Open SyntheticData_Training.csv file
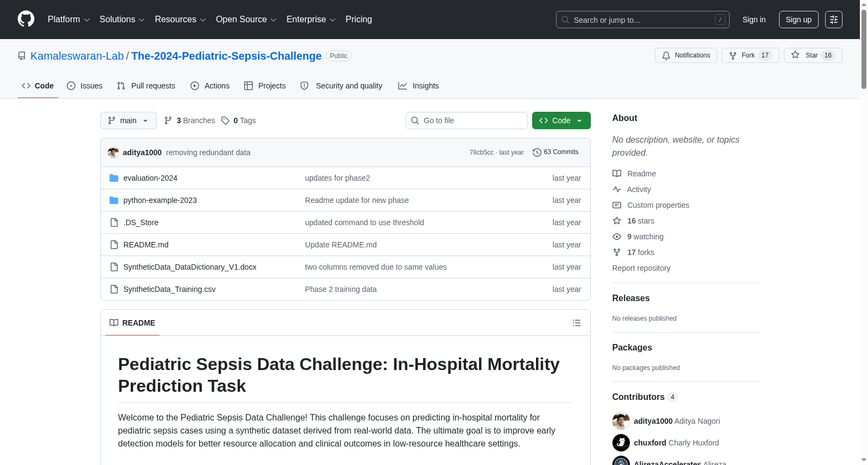868x465 pixels. [x=169, y=289]
